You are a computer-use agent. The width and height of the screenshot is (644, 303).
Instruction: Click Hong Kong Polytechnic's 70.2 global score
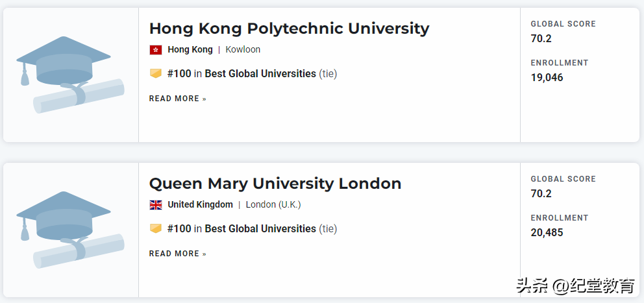pyautogui.click(x=541, y=38)
